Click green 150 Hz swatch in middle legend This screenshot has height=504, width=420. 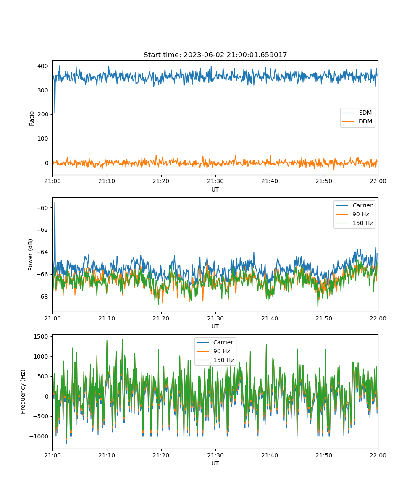pyautogui.click(x=342, y=223)
